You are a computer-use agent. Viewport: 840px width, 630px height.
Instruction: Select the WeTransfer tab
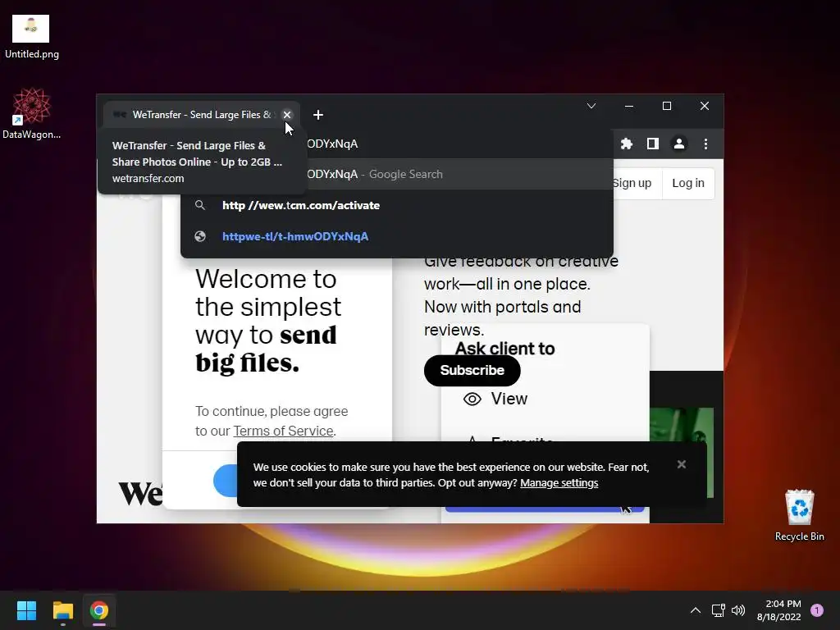point(201,115)
